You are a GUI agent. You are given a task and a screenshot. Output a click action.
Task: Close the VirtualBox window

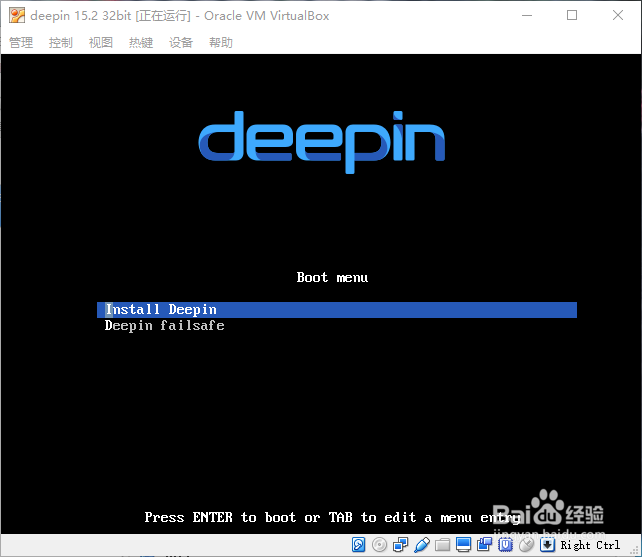618,16
